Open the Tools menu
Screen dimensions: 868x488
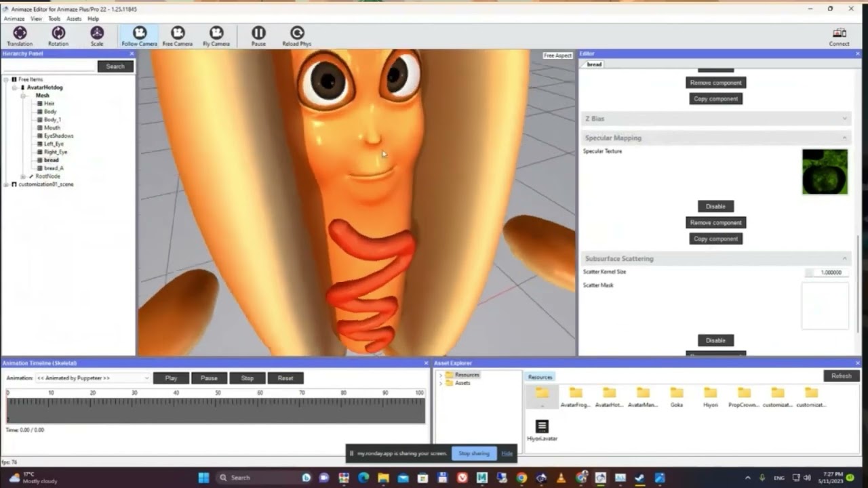[54, 19]
